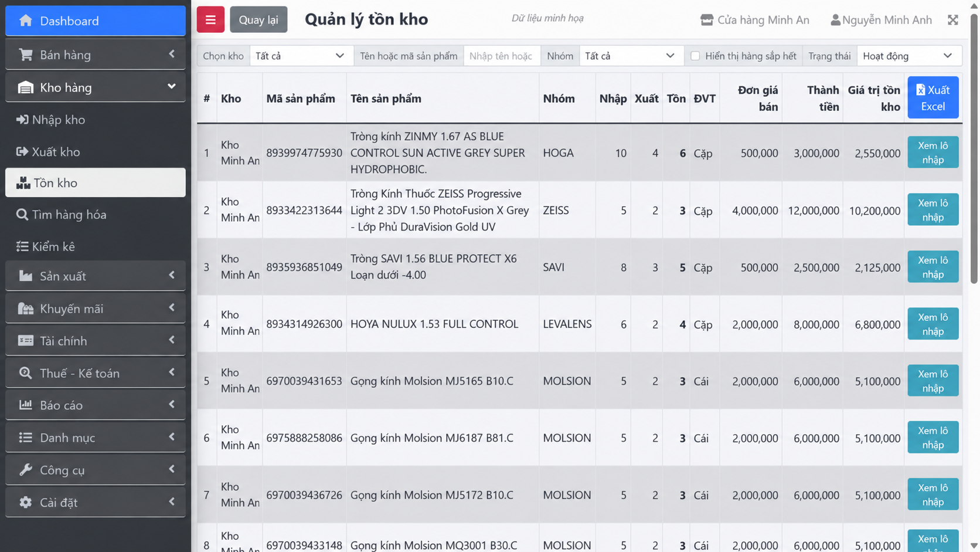Expand the Bán hàng sidebar menu
Image resolution: width=980 pixels, height=552 pixels.
(96, 55)
